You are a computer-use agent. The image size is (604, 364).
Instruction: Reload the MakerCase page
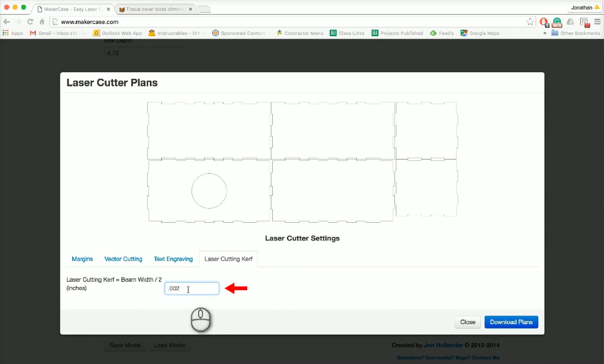[30, 22]
